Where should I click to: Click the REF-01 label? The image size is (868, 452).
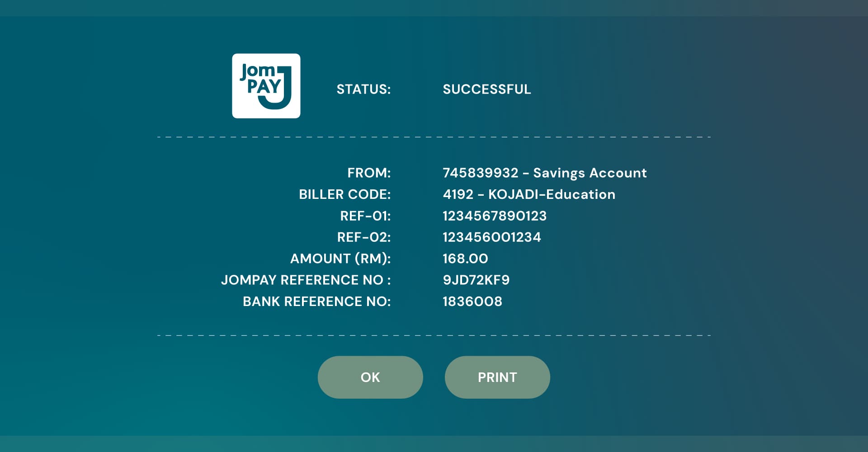tap(365, 216)
